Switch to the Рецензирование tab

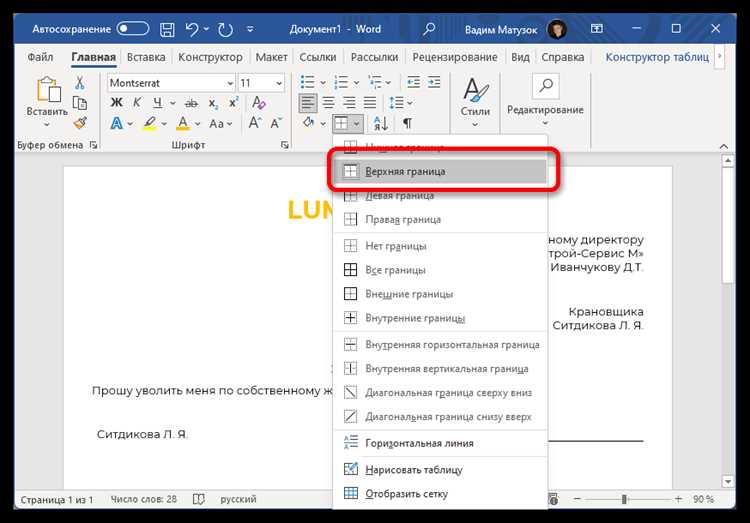click(x=455, y=57)
